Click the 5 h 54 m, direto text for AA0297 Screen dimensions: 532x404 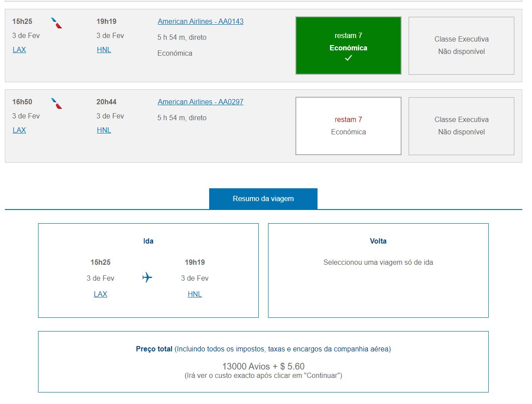(x=182, y=118)
